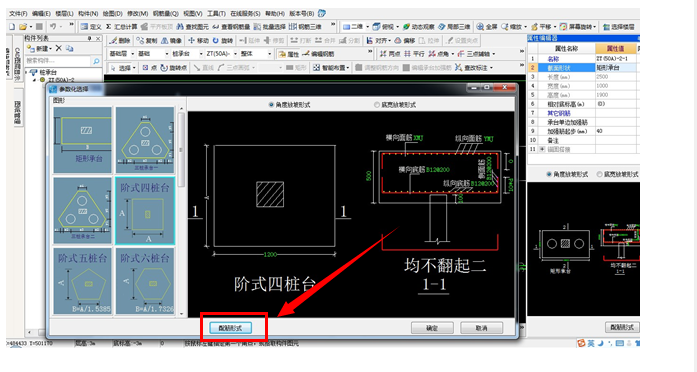
Task: Open the 工具(T) menu
Action: (216, 13)
